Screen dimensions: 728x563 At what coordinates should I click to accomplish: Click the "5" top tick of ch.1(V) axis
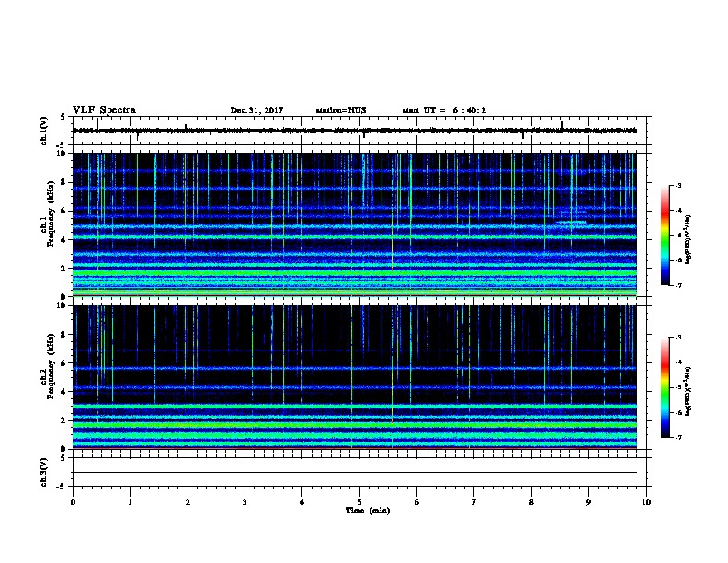click(63, 117)
